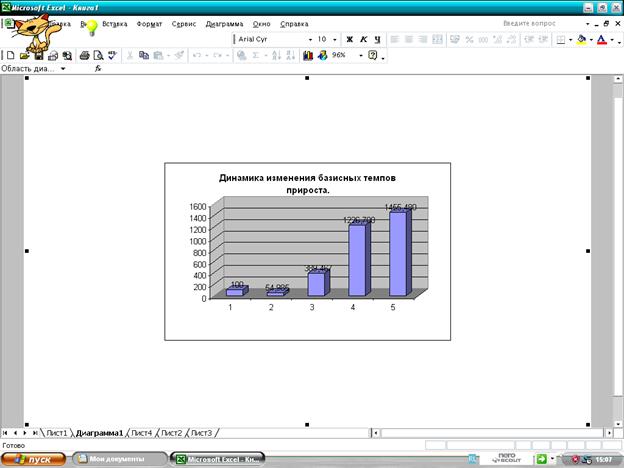The image size is (624, 468).
Task: Open font color arrow next to red A
Action: tap(613, 39)
